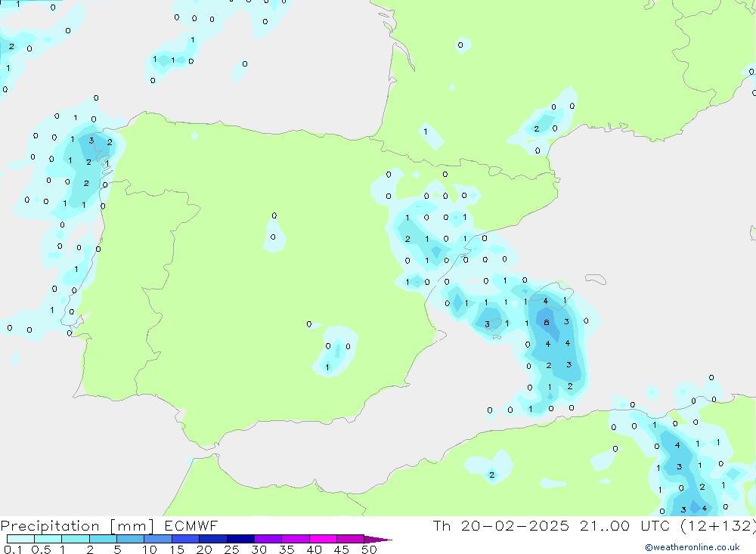Select the 5–10 mm blue legend band
The width and height of the screenshot is (756, 554).
pos(131,539)
